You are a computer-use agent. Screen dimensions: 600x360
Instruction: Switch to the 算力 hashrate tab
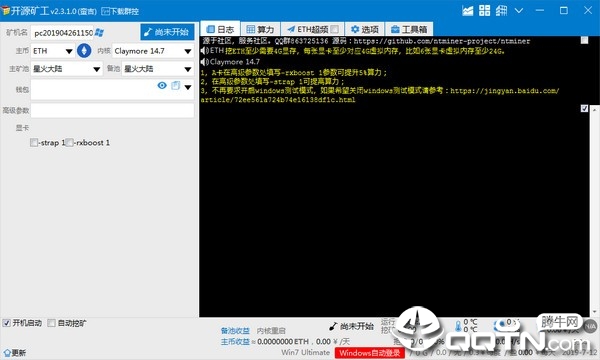260,29
